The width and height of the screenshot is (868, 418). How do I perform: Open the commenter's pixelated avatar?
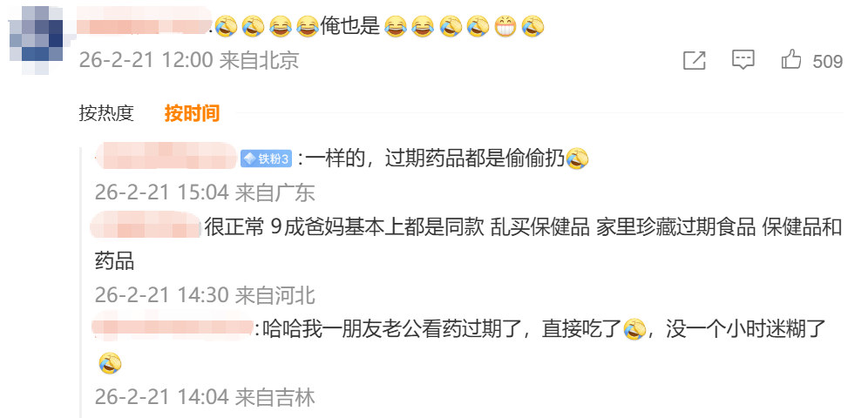click(37, 40)
